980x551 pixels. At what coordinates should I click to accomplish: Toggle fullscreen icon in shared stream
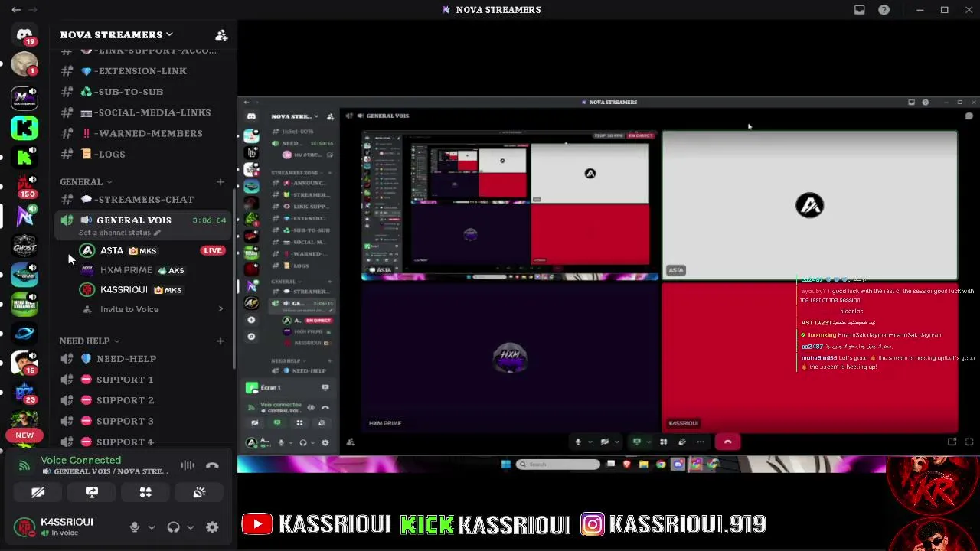tap(969, 442)
